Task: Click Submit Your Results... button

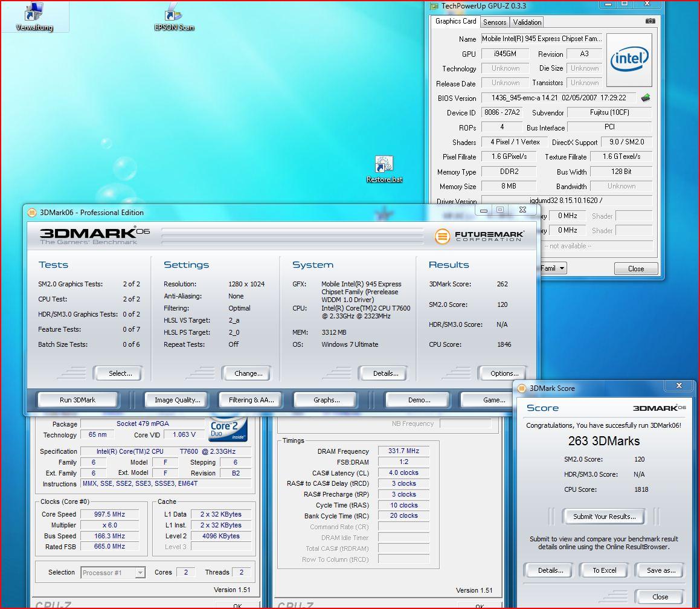Action: pyautogui.click(x=604, y=517)
